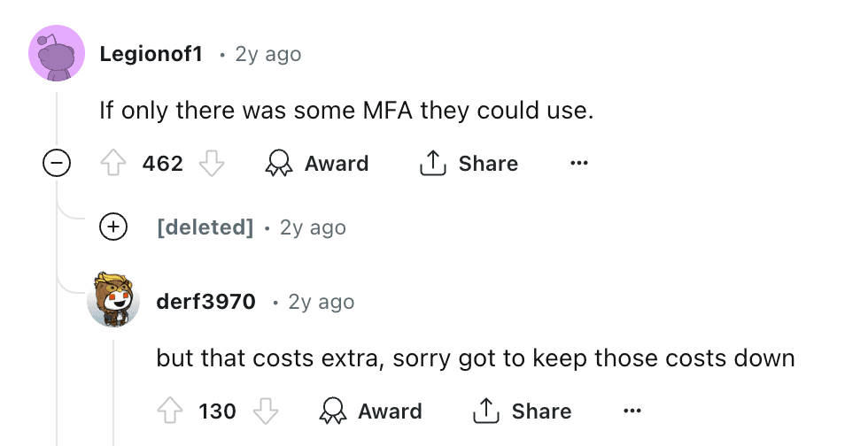The image size is (868, 446).
Task: Share Legionof1's comment
Action: pyautogui.click(x=469, y=164)
